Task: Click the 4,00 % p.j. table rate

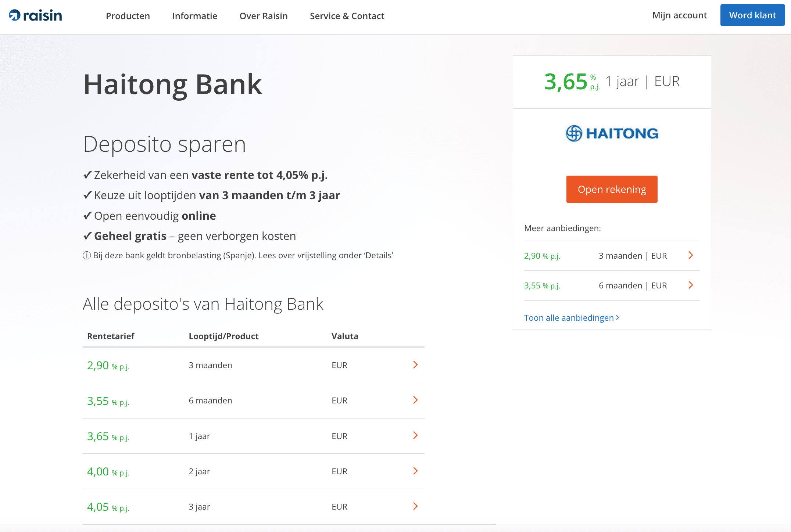Action: (108, 472)
